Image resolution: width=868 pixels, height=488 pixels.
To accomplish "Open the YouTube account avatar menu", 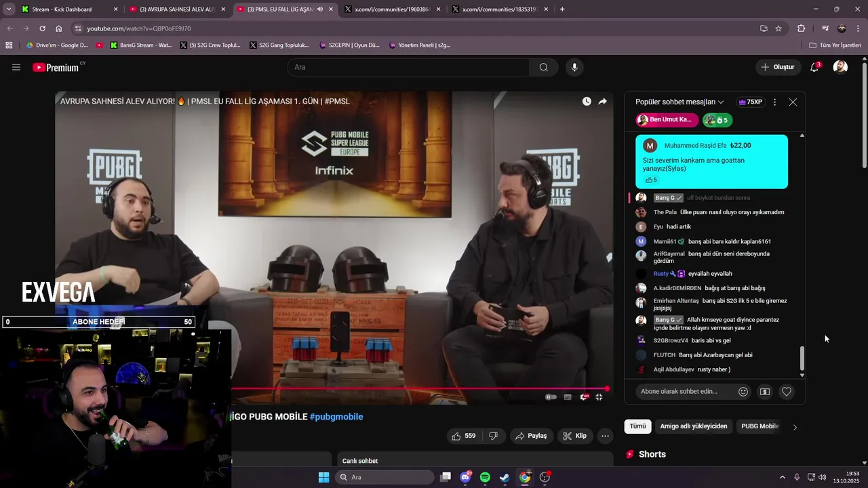I will 840,67.
